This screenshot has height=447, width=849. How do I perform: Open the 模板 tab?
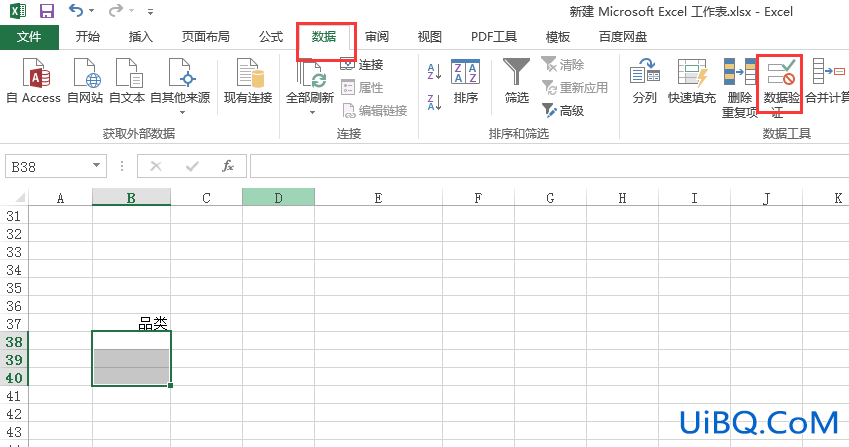pos(558,37)
